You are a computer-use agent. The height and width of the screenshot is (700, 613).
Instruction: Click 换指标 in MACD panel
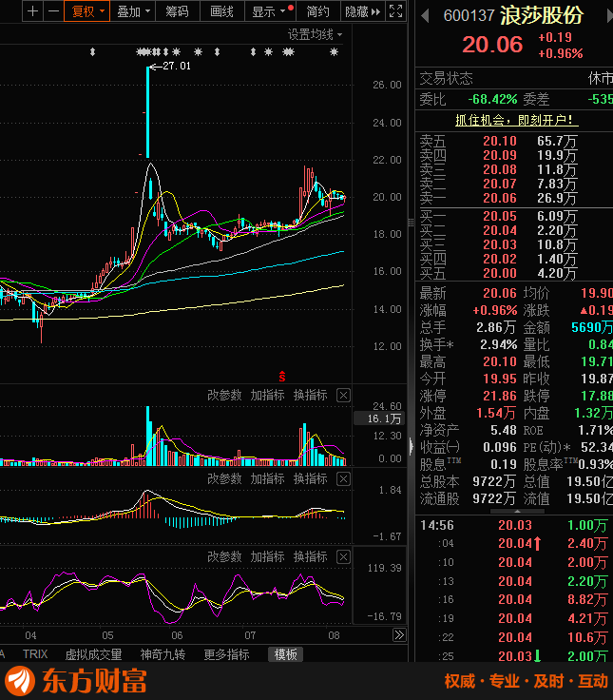click(x=311, y=478)
